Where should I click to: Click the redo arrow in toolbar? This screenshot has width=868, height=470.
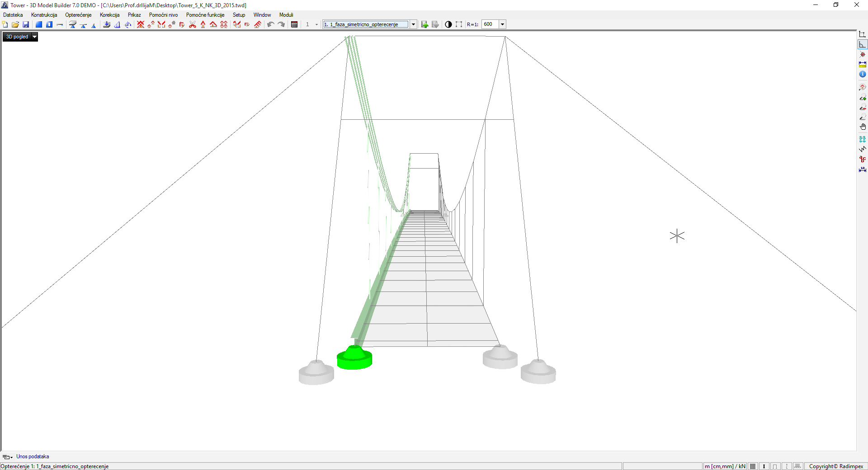click(281, 24)
